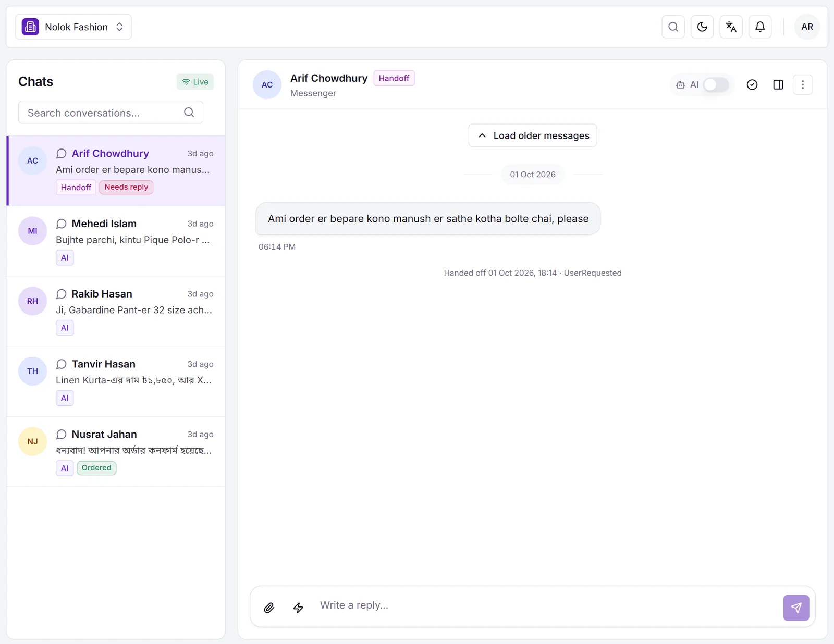The image size is (834, 644).
Task: Click the RH avatar
Action: click(32, 301)
